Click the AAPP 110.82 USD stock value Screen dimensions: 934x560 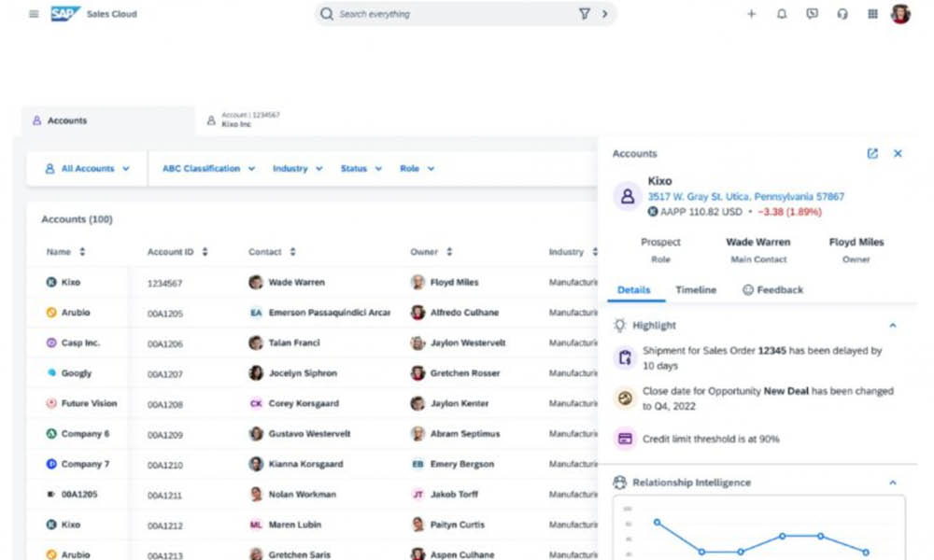pyautogui.click(x=701, y=212)
